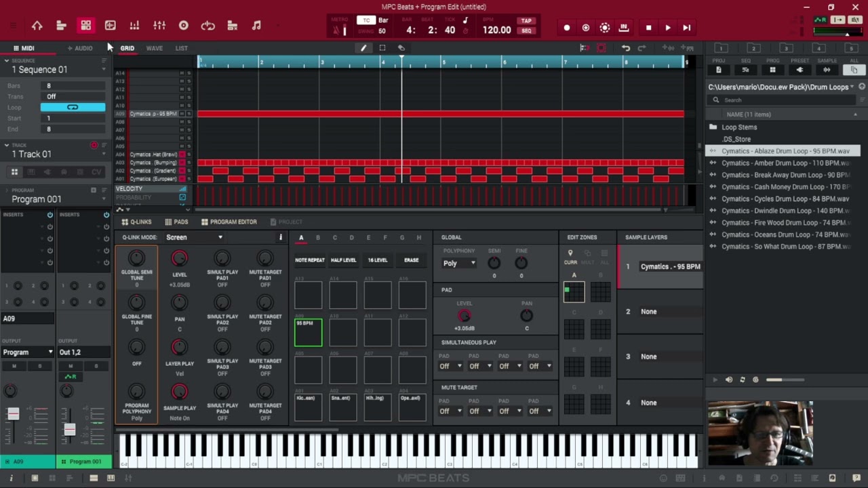
Task: Open the Pad Mixer icon with bars
Action: 134,26
